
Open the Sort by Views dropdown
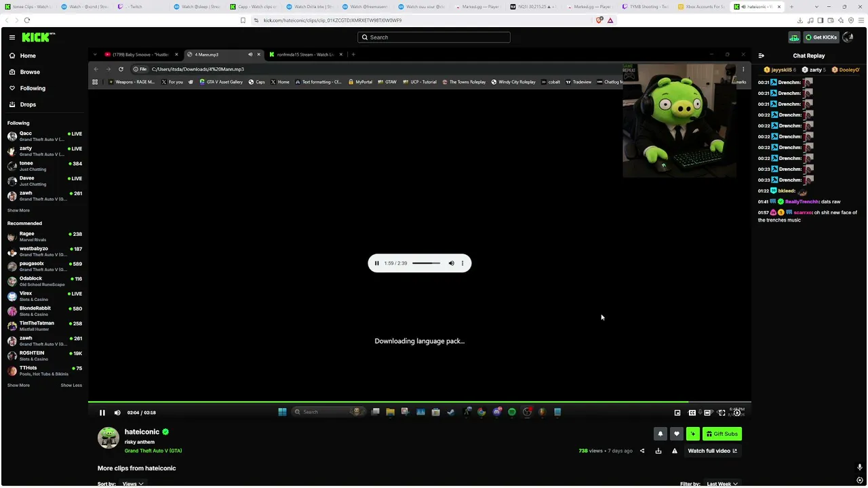coord(132,484)
